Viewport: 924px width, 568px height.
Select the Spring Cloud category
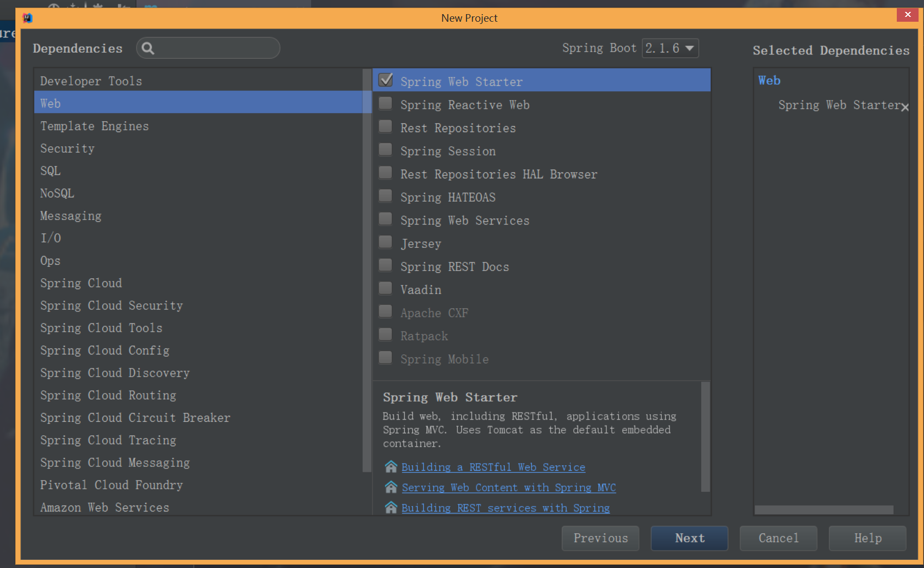(x=198, y=283)
